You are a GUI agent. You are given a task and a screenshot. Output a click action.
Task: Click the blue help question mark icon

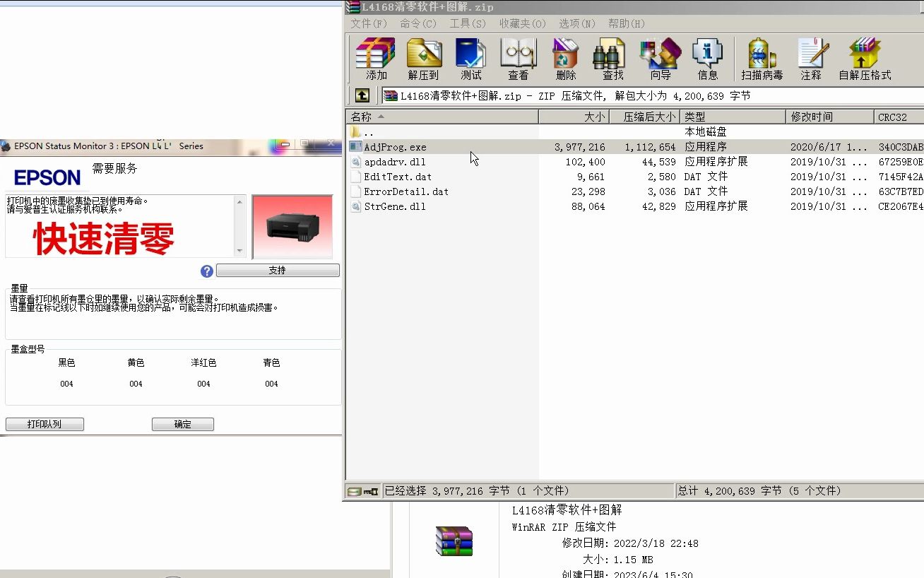(x=207, y=271)
